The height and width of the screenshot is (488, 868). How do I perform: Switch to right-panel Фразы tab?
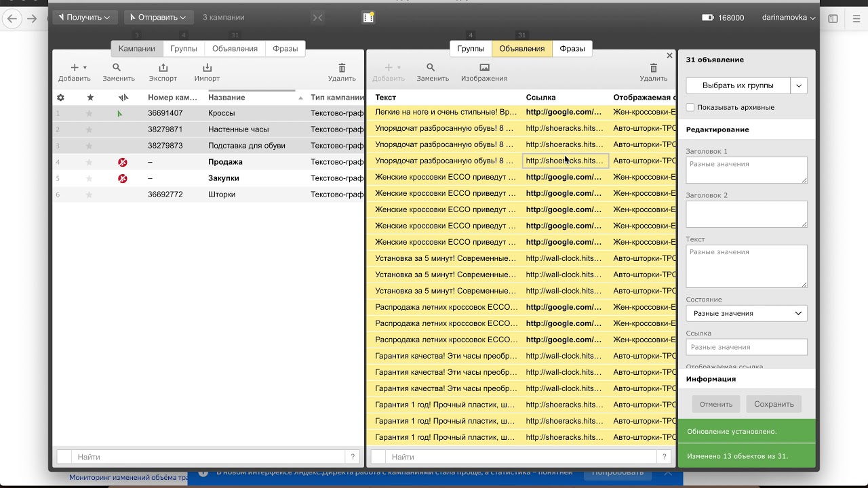point(572,49)
